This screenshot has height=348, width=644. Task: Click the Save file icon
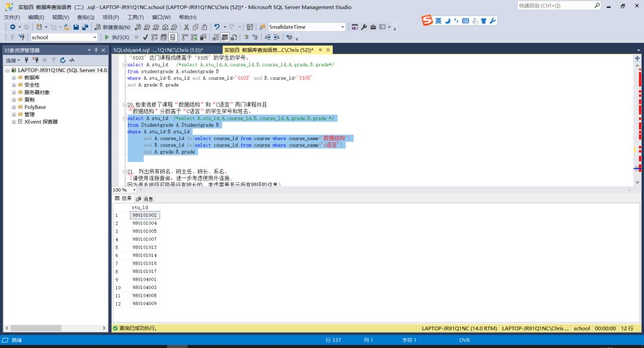tap(76, 27)
